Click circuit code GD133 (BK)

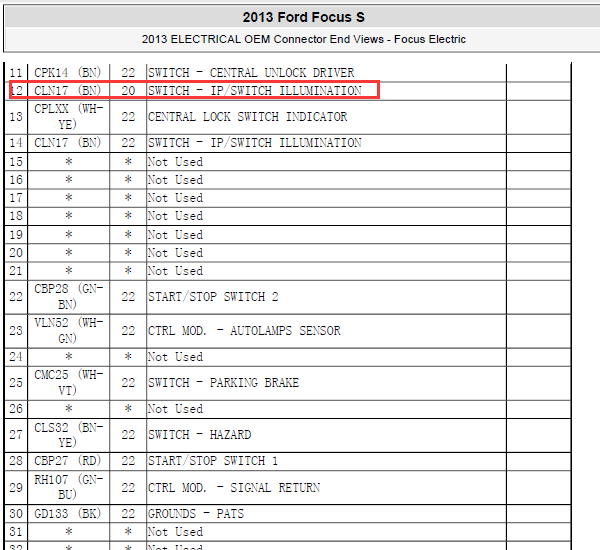click(68, 513)
